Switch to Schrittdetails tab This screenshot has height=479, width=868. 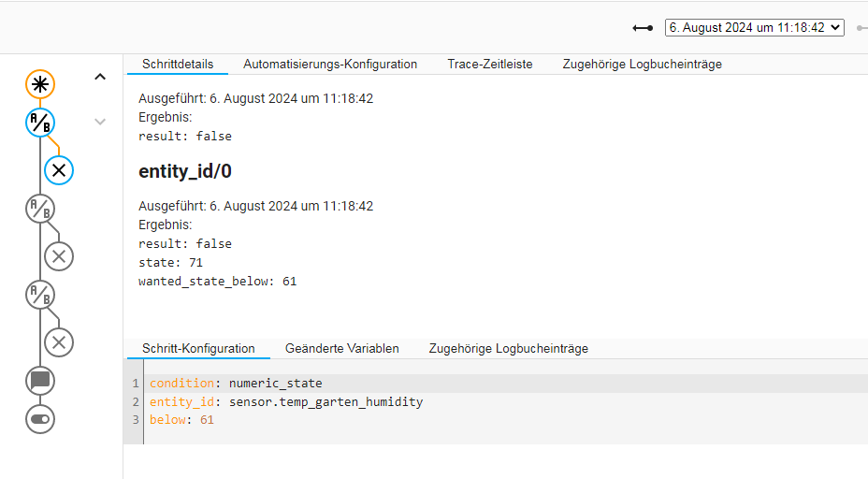click(178, 65)
